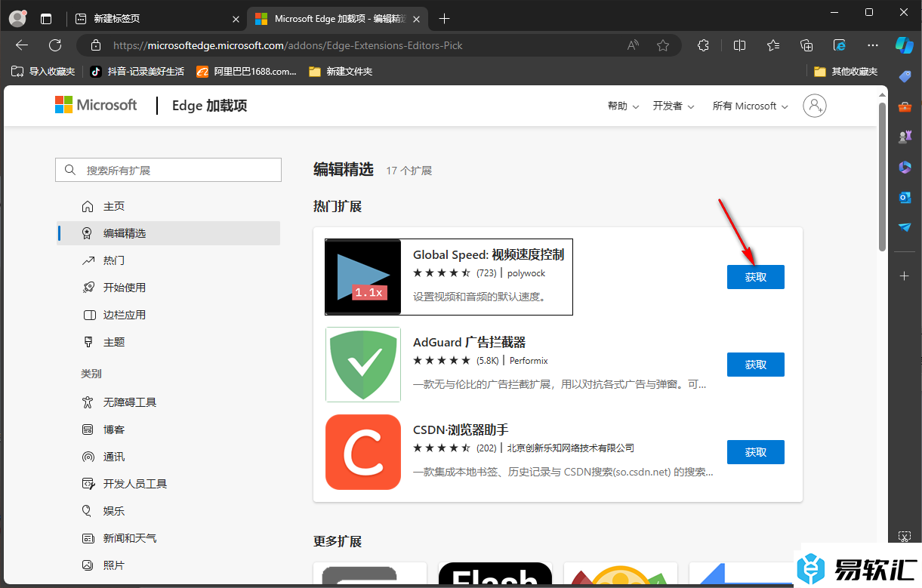Open the Drop paper-plane sidebar icon
This screenshot has width=922, height=588.
(905, 227)
